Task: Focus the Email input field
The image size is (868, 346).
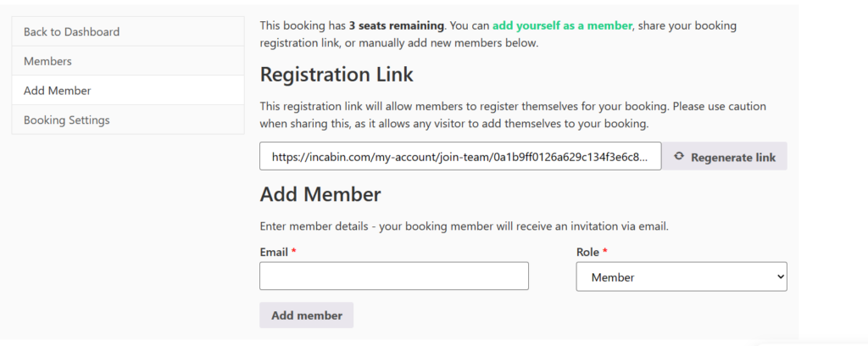Action: click(x=393, y=276)
